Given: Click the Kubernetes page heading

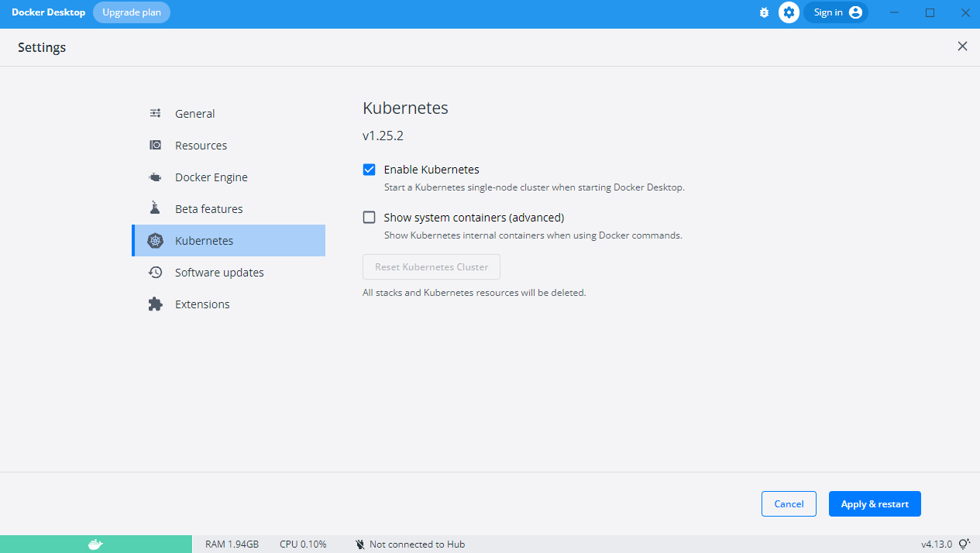Looking at the screenshot, I should click(405, 108).
